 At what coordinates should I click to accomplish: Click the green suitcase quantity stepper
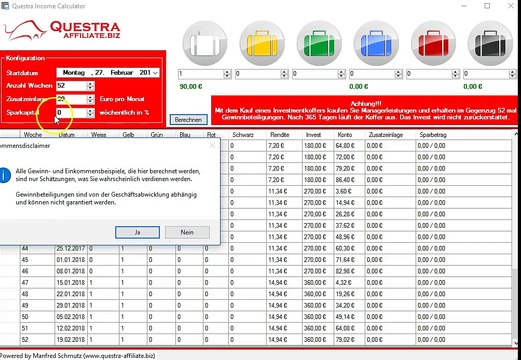(x=341, y=74)
